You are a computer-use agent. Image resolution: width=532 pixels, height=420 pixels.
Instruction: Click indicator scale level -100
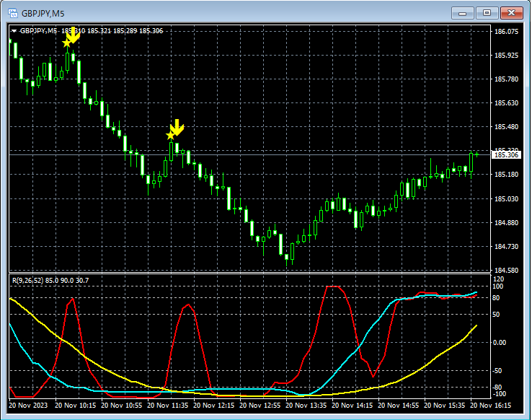499,394
